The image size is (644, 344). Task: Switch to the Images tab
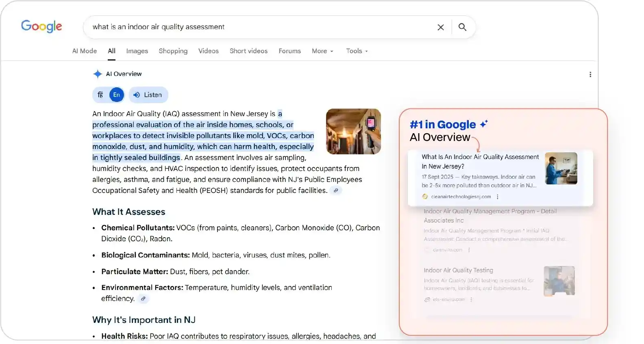point(137,51)
